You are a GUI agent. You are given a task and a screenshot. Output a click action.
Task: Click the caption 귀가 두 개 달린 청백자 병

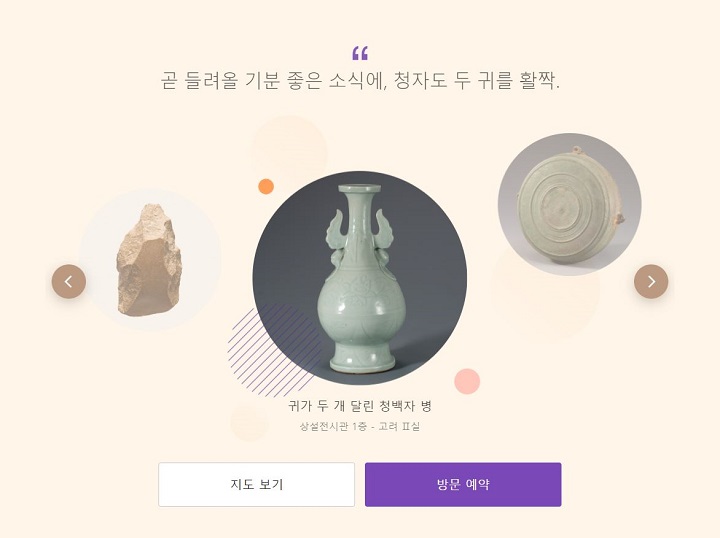tap(360, 406)
